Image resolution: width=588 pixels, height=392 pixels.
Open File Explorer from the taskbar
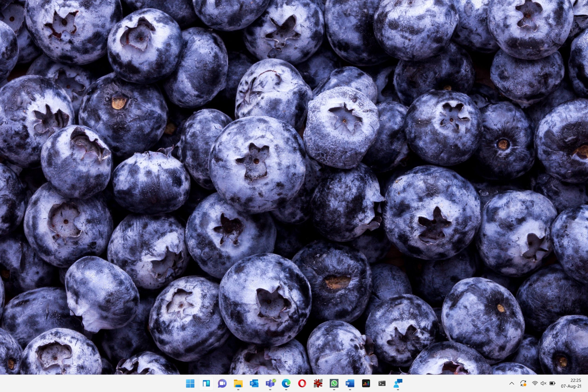[238, 383]
